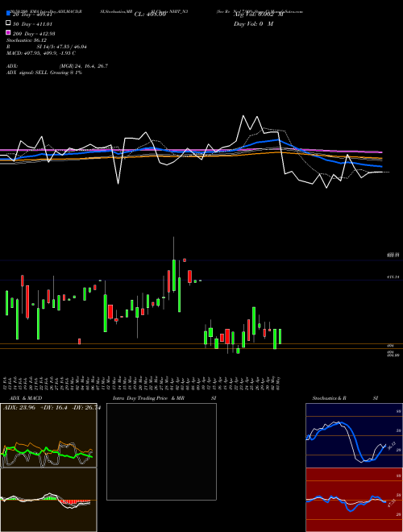Click the 'Avg Vol: 0.002 M' readout
403x532 pixels.
coord(258,15)
